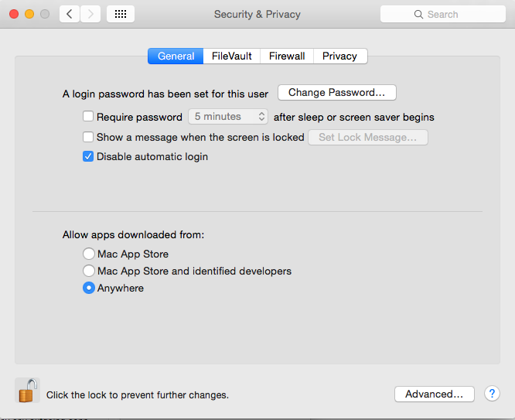This screenshot has width=515, height=420.
Task: Click the search magnifier icon
Action: click(x=418, y=14)
